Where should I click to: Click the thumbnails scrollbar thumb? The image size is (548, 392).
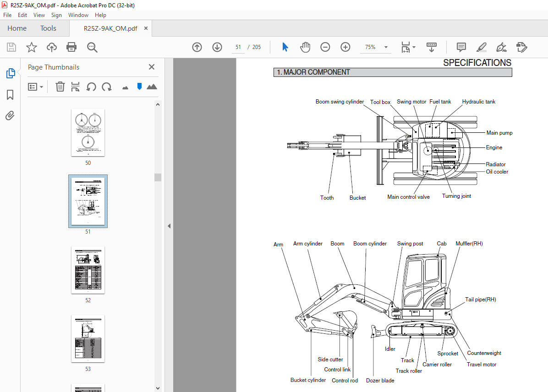click(x=158, y=178)
